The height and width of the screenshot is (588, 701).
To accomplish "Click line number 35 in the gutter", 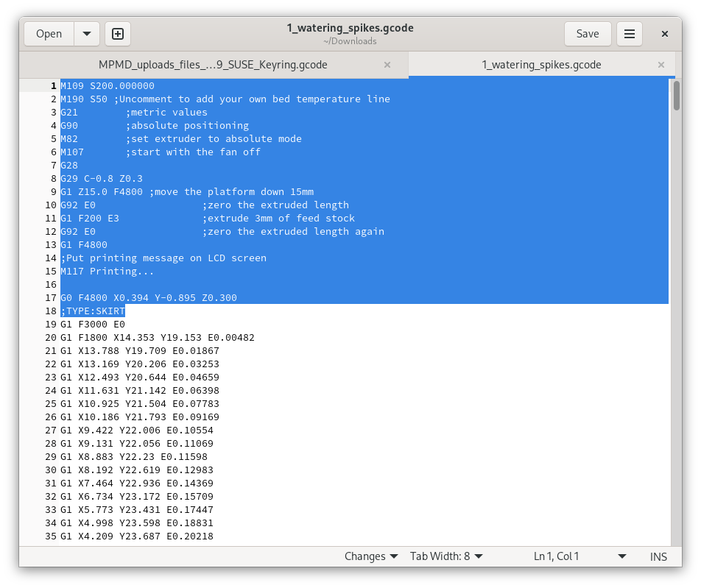I will (51, 536).
